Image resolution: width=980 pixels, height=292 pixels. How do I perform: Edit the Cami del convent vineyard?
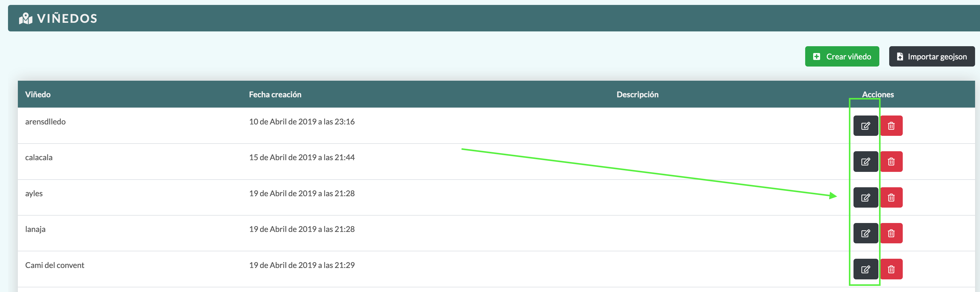pyautogui.click(x=865, y=269)
